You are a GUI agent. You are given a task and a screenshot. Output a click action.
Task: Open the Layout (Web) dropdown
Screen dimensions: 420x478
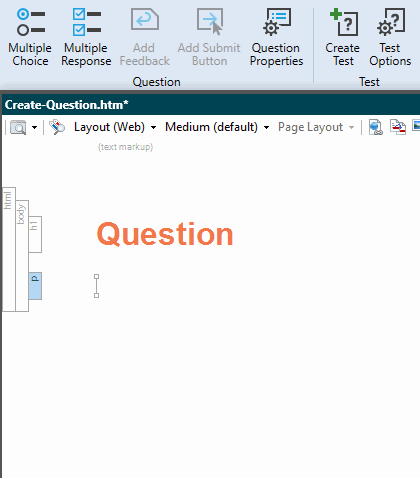115,127
